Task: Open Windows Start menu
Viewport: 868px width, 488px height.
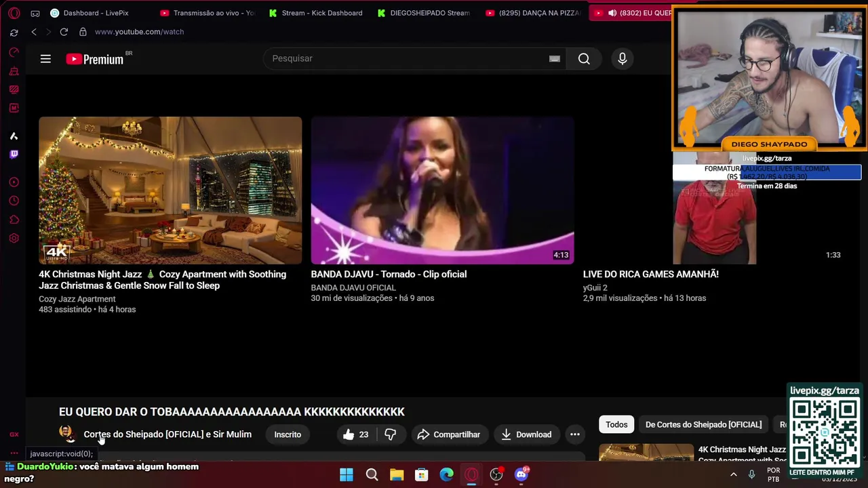Action: pos(347,474)
